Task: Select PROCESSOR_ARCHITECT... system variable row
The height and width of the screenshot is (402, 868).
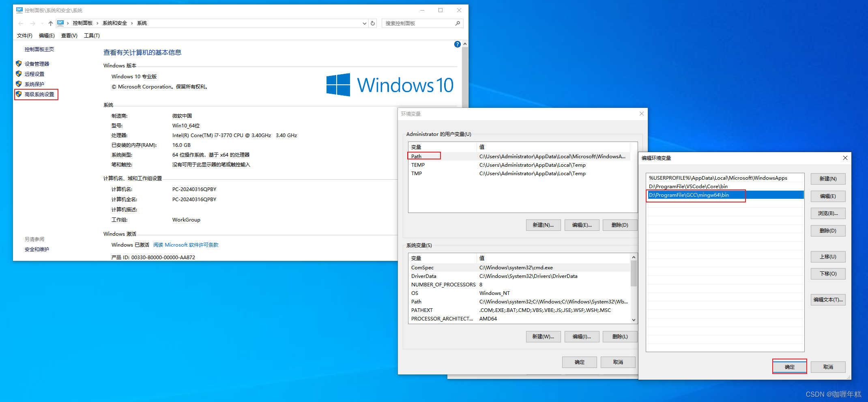Action: (519, 319)
